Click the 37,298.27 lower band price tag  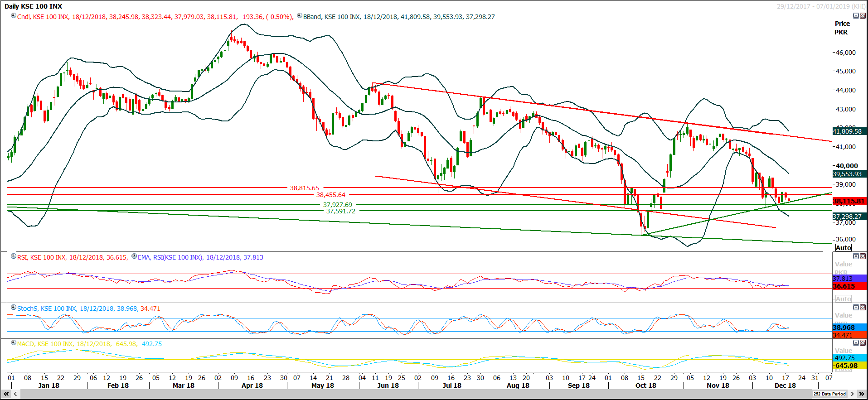click(849, 217)
